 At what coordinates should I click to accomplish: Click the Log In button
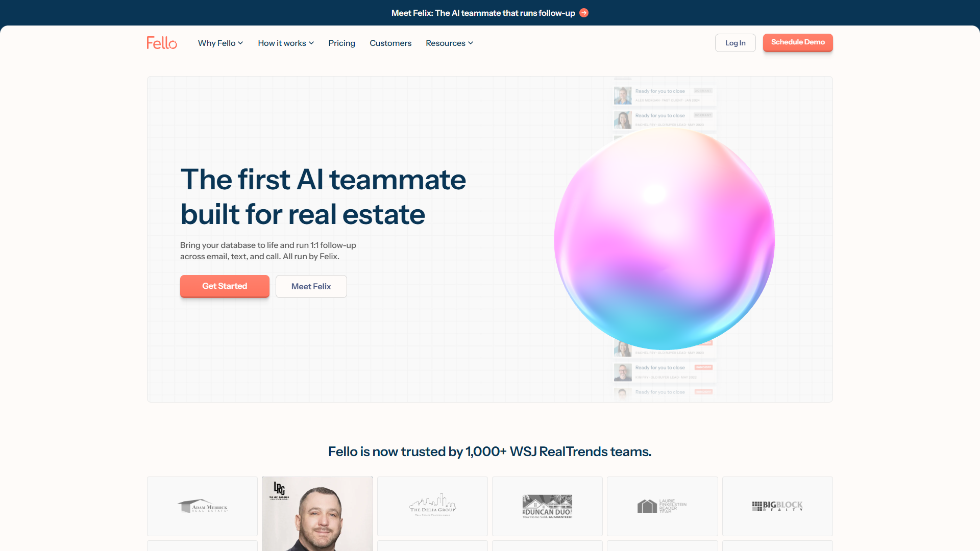click(x=735, y=43)
